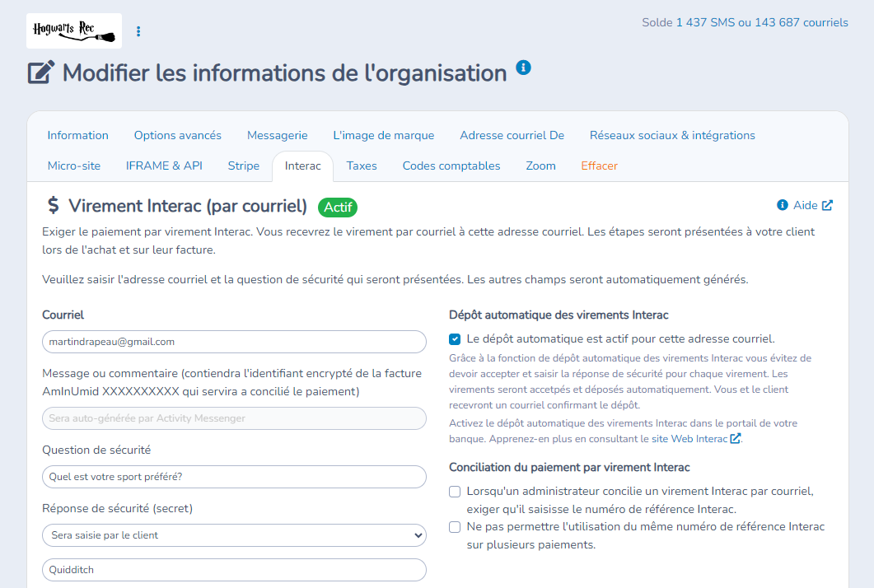Screen dimensions: 874x588
Task: Click the Modifier les informations de l'organisation title
Action: point(285,73)
